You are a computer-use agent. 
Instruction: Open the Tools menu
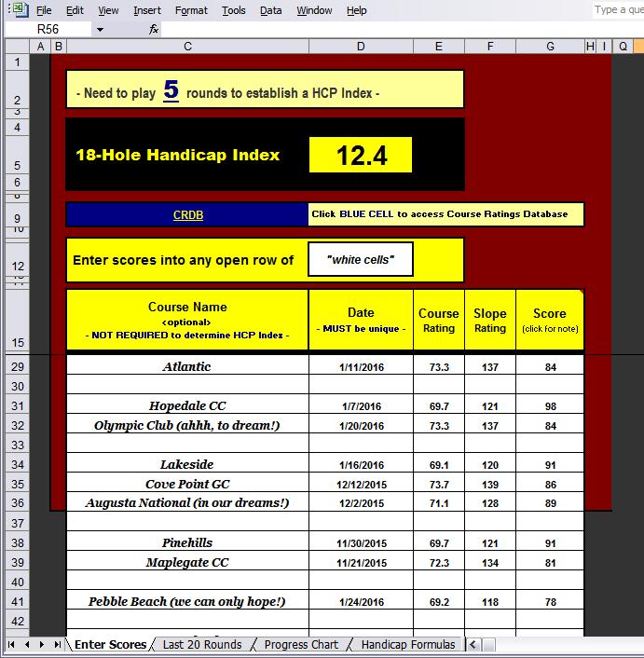pos(234,10)
